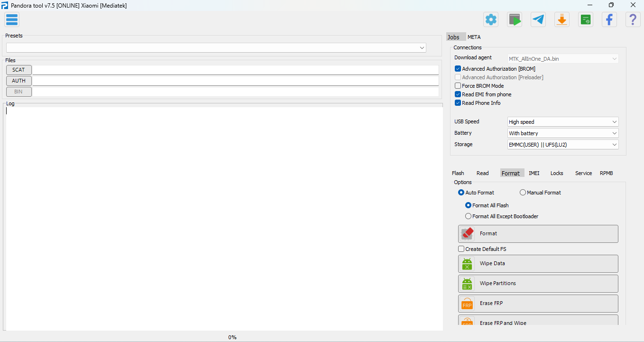Choose Format All Except Bootloader option

pyautogui.click(x=468, y=216)
